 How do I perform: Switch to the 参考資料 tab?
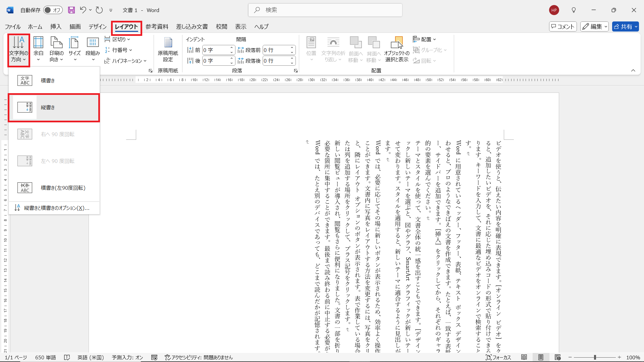[x=157, y=26]
